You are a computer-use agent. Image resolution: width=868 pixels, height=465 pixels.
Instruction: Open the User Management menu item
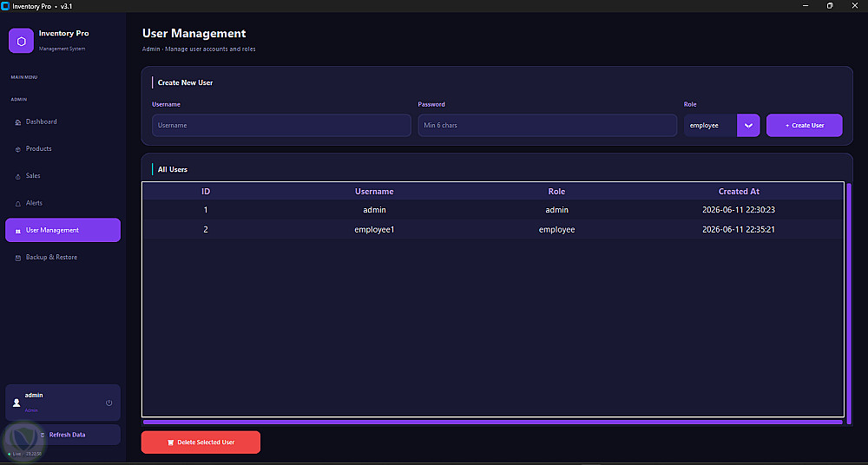click(x=62, y=230)
